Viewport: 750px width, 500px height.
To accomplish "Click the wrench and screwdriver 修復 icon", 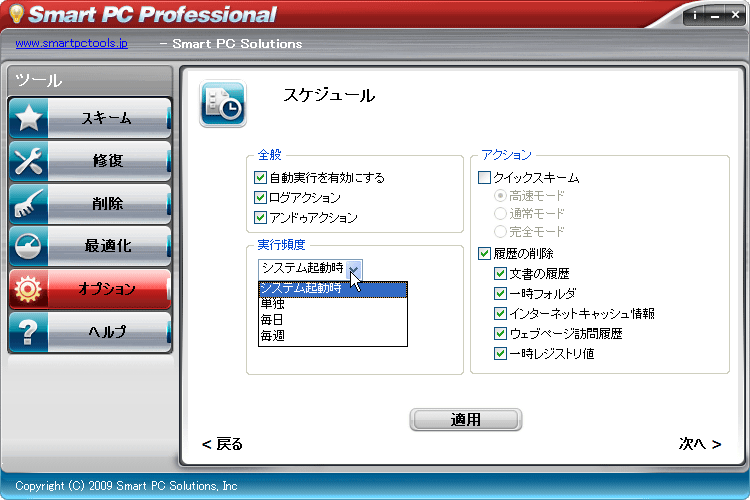I will [28, 161].
